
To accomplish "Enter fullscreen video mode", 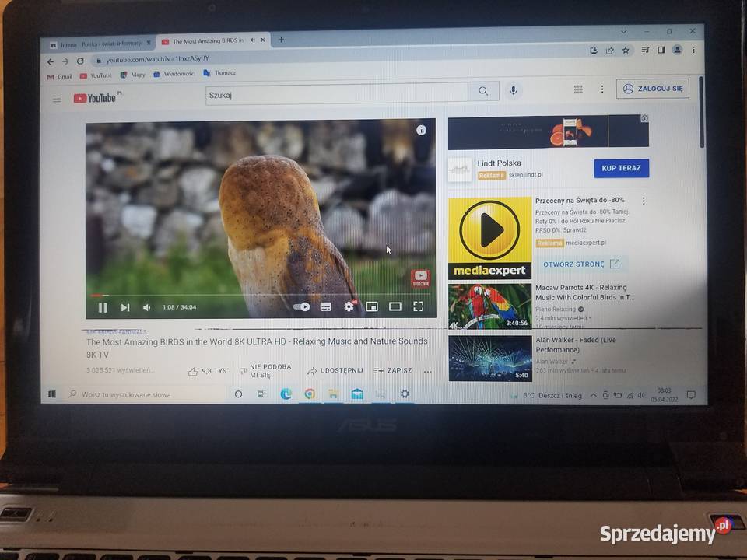I will point(419,306).
